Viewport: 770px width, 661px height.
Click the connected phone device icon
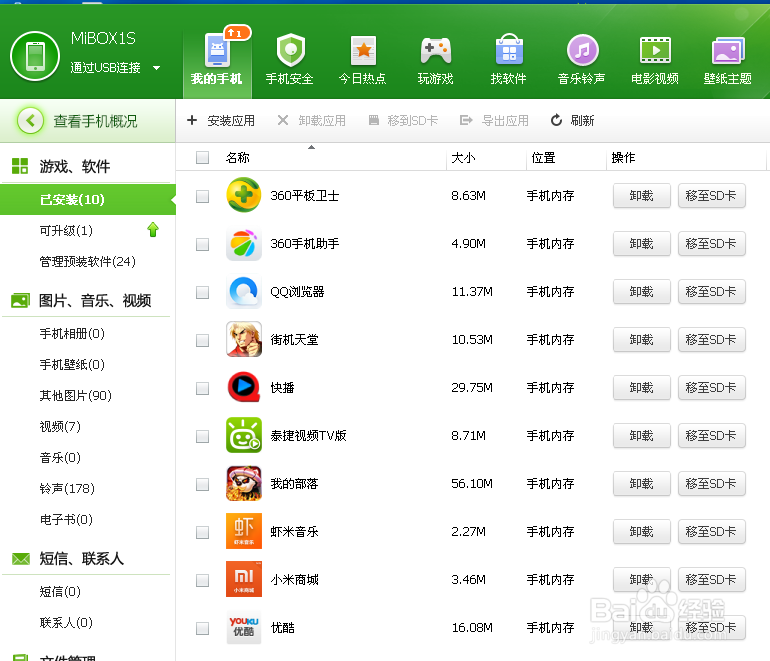click(35, 56)
